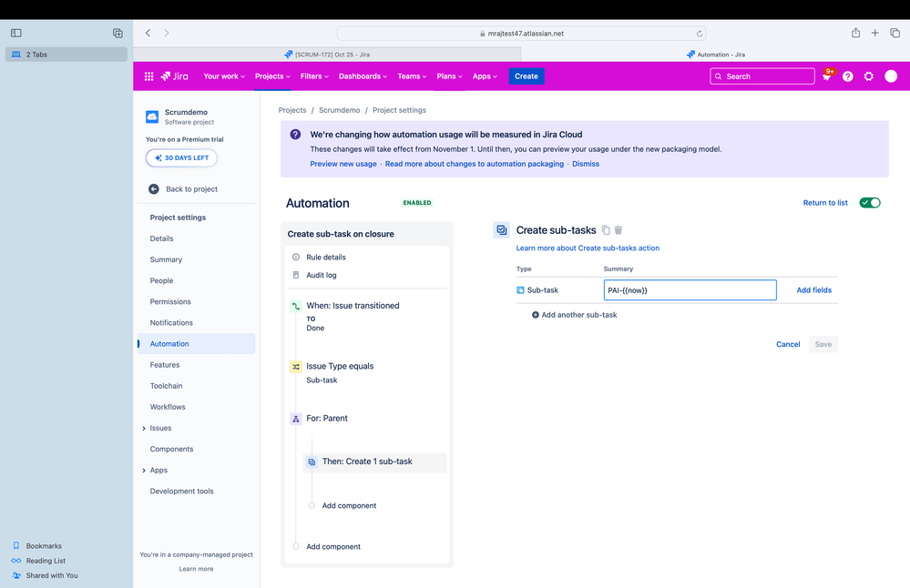This screenshot has height=588, width=910.
Task: Open Safari's Share icon
Action: 855,33
